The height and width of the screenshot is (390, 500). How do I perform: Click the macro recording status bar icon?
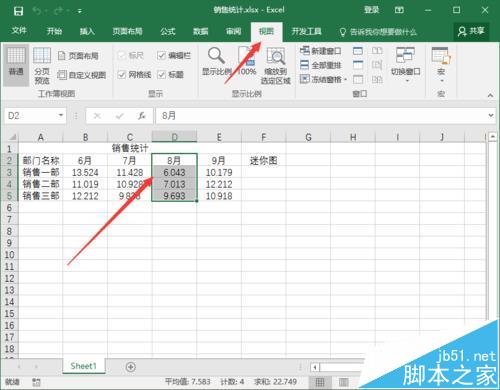pos(36,382)
